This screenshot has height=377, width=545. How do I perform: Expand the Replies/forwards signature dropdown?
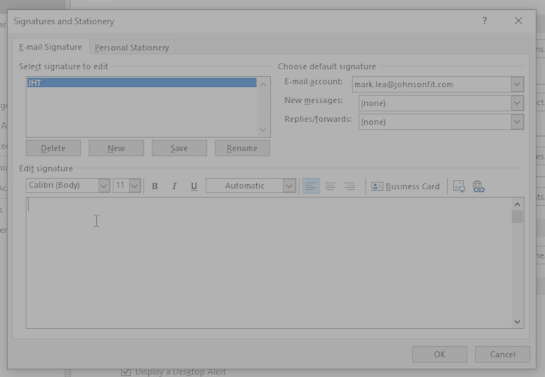pyautogui.click(x=517, y=122)
